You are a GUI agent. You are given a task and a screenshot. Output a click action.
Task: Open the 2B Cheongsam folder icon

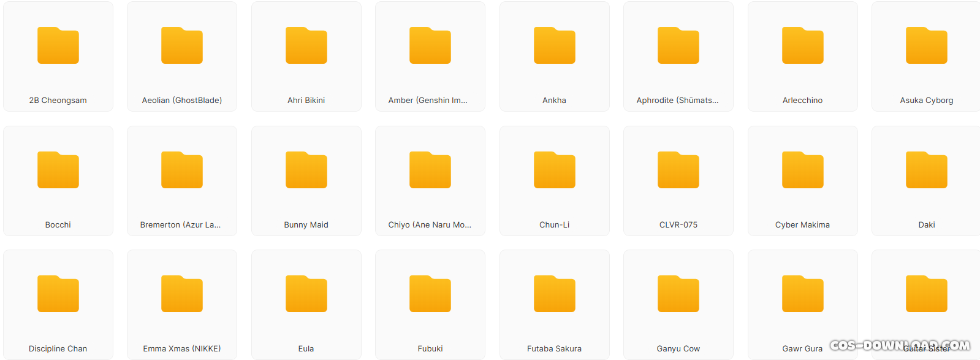(x=58, y=45)
